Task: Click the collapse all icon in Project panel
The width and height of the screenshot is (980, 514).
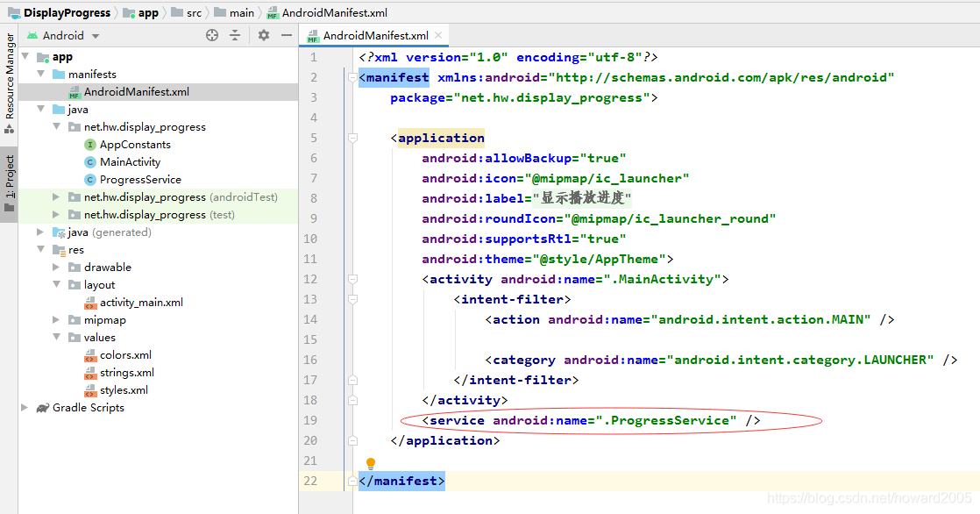Action: 235,36
